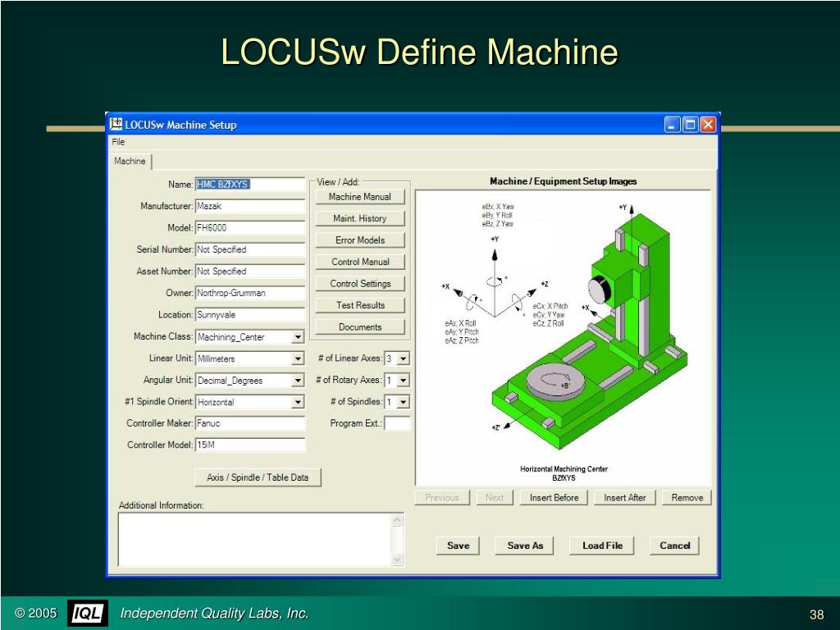840x630 pixels.
Task: View Test Results
Action: click(x=360, y=305)
